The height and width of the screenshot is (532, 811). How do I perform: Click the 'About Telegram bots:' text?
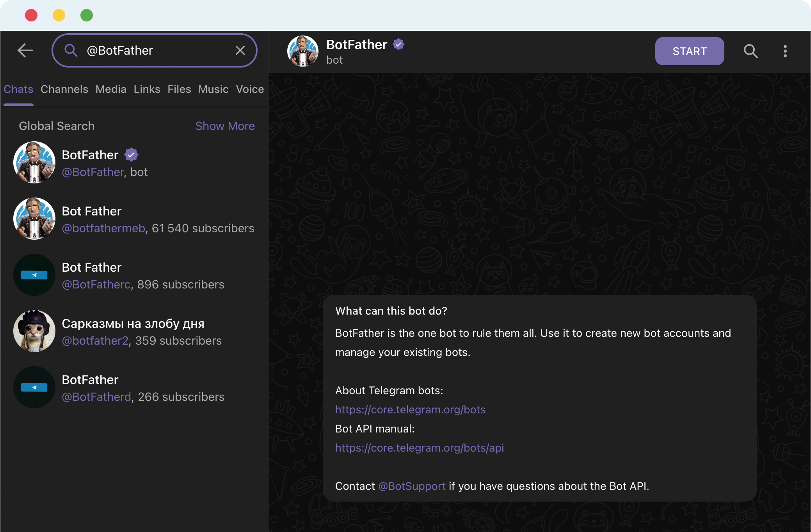pos(389,390)
